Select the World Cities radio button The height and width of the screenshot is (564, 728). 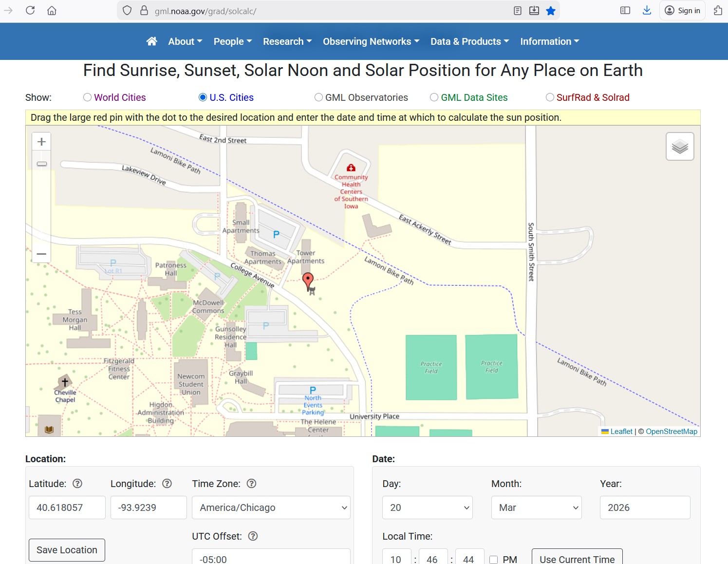[88, 97]
